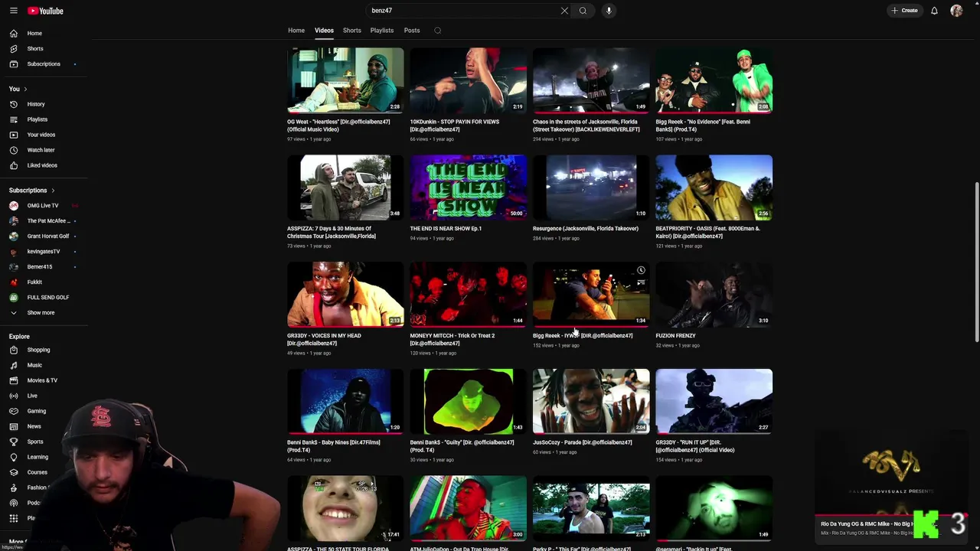Open the account avatar menu

956,11
